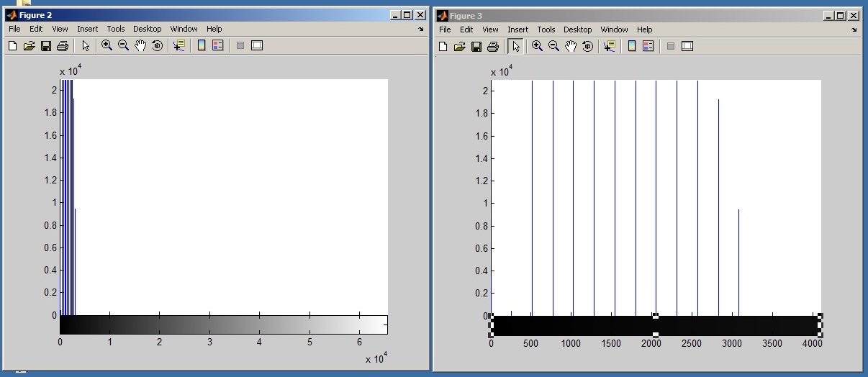Select the Pan hand tool in Figure 3

(571, 46)
